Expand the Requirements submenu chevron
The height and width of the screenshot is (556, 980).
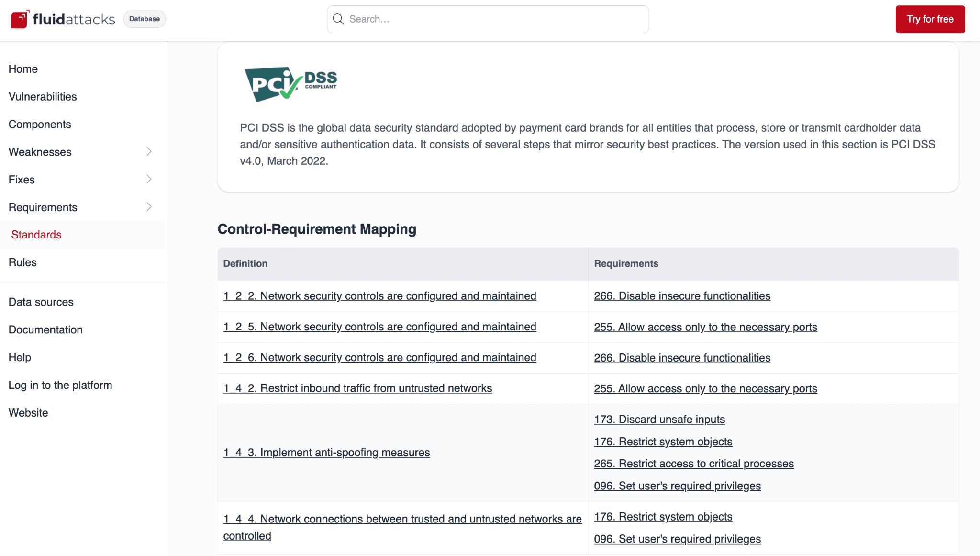click(x=149, y=207)
